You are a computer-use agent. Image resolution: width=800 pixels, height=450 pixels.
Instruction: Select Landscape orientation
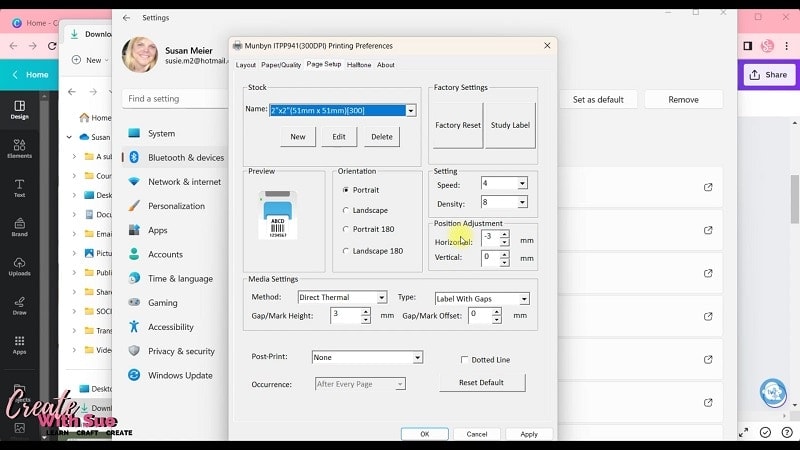[346, 210]
